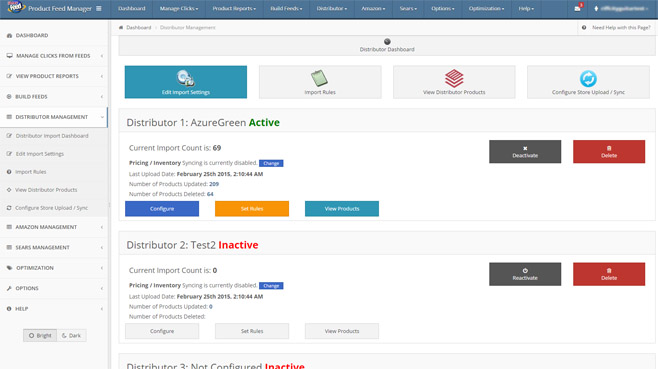Open the Options top menu dropdown
Viewport: 658px width, 369px height.
pos(443,9)
